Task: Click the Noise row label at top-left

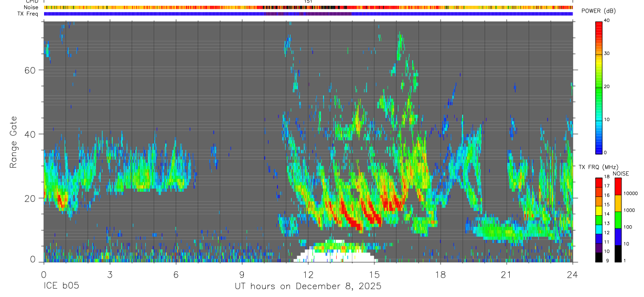Action: 31,7
